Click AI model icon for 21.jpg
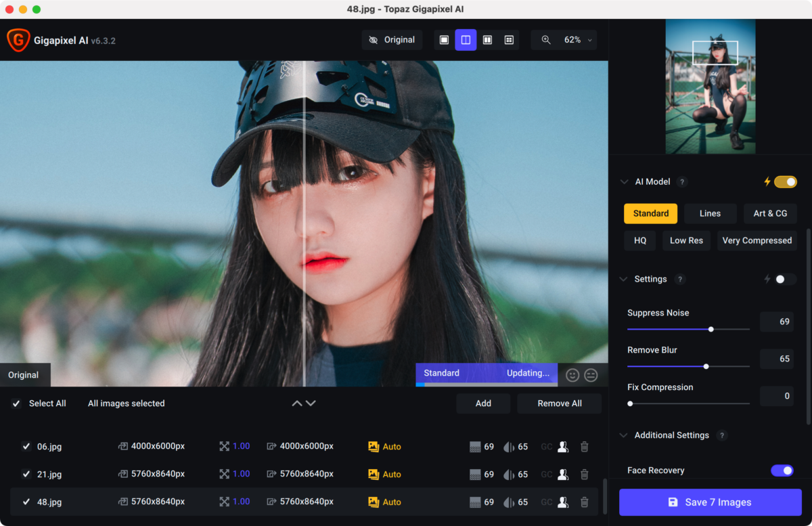Screen dimensions: 812x526 coord(374,475)
